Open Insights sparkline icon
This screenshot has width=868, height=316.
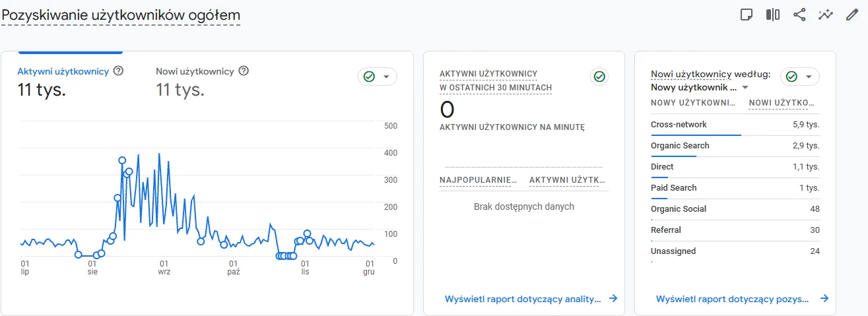click(x=826, y=15)
